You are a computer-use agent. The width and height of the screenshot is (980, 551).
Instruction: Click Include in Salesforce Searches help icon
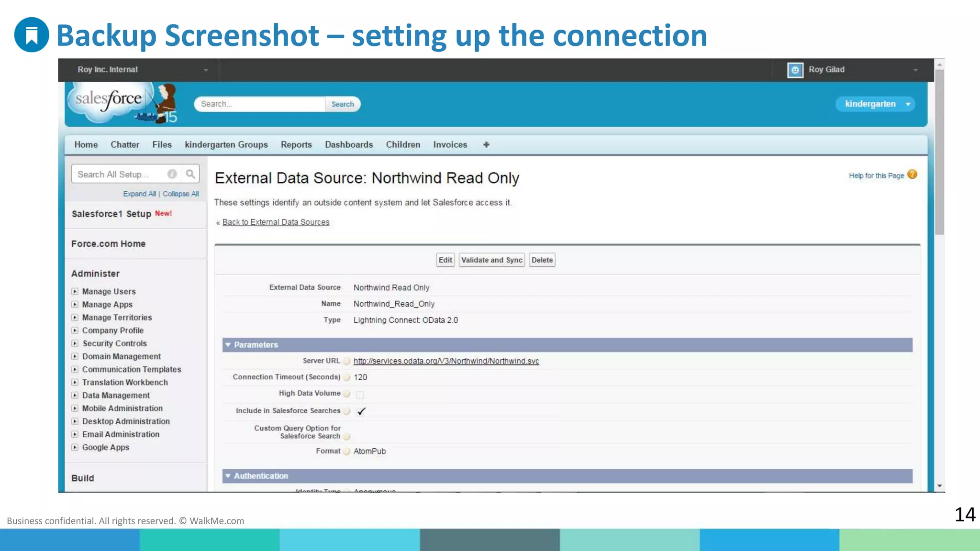pos(346,411)
